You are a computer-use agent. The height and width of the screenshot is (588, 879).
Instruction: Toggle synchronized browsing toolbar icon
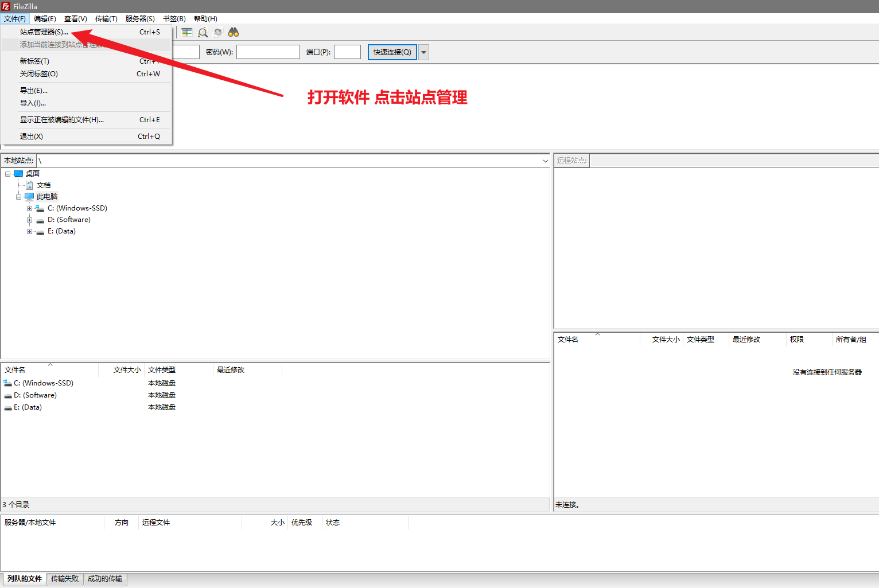[218, 32]
